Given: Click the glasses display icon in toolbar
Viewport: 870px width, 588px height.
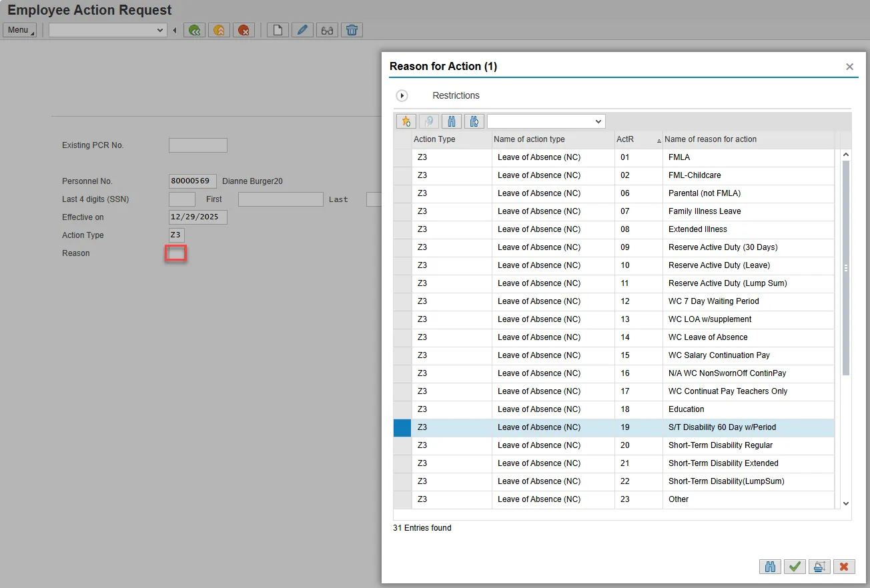Looking at the screenshot, I should pyautogui.click(x=327, y=30).
